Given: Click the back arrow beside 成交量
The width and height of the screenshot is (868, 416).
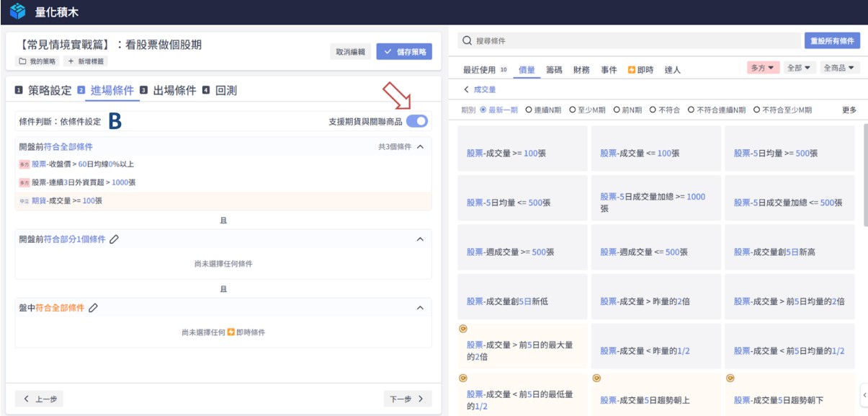Looking at the screenshot, I should pyautogui.click(x=466, y=89).
